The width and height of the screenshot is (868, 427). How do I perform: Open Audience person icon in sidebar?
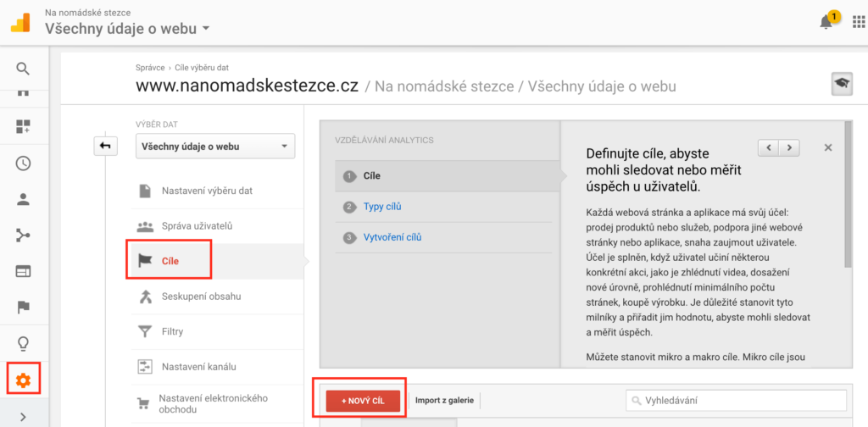24,200
